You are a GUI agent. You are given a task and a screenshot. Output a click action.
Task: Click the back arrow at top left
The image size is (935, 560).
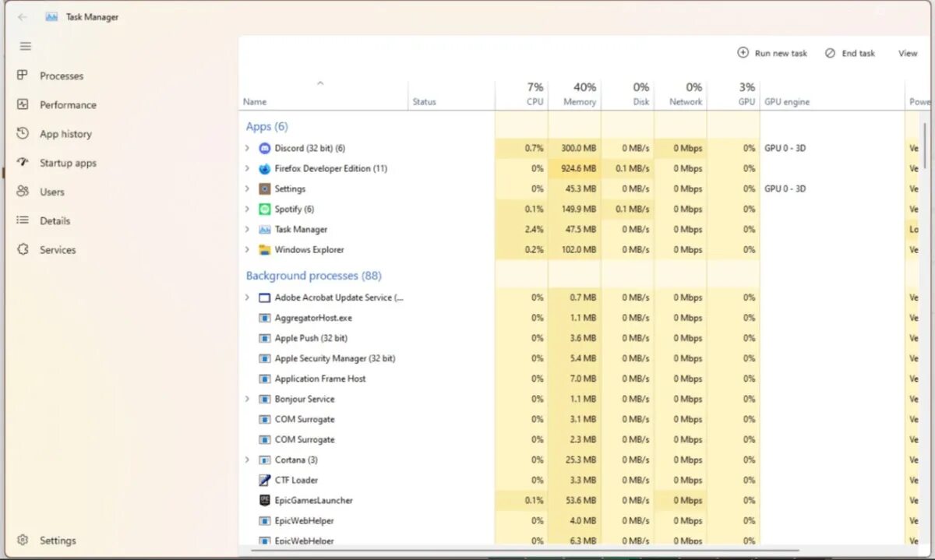click(x=22, y=16)
